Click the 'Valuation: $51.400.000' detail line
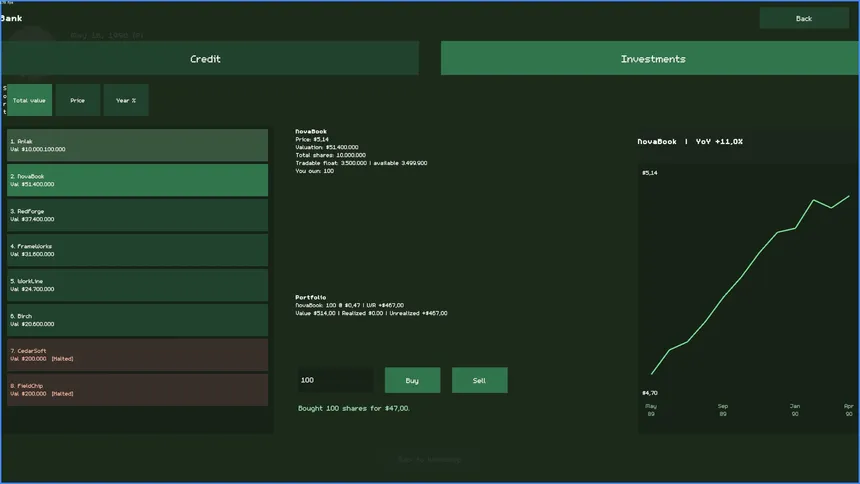 [327, 147]
